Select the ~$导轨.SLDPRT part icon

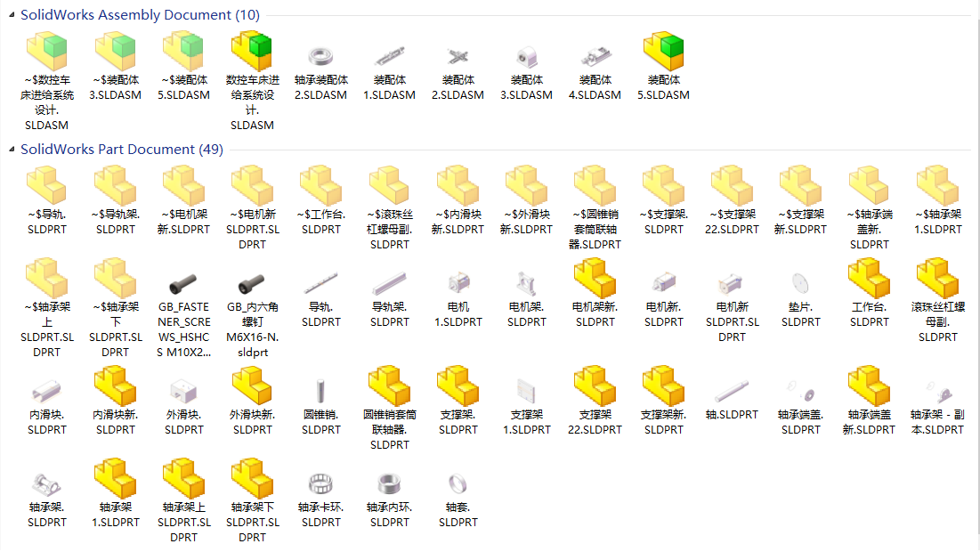(x=47, y=185)
